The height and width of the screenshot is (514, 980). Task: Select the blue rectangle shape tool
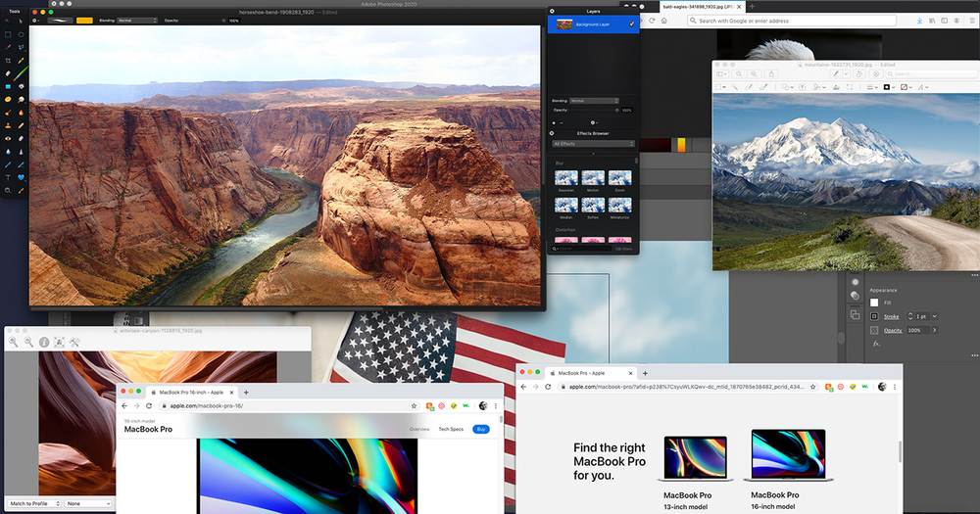coord(8,86)
